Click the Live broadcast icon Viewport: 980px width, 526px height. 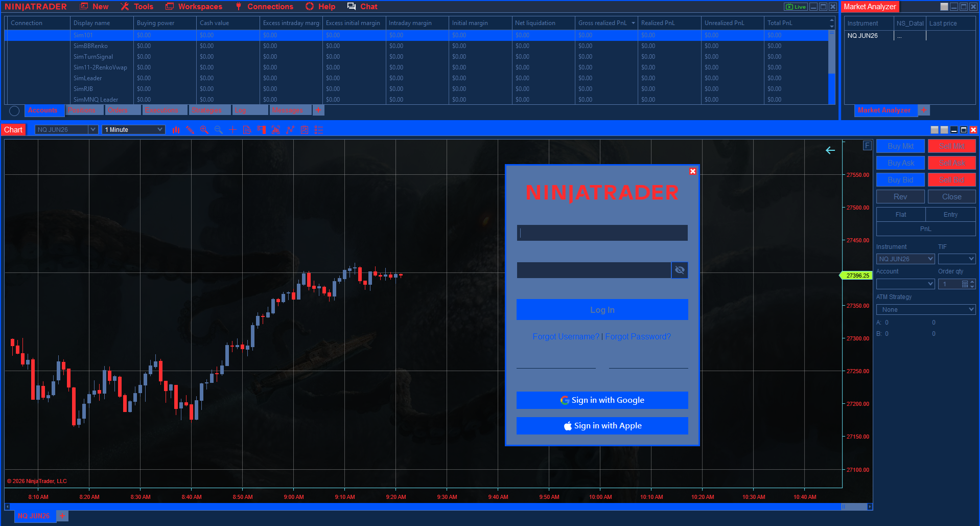point(796,7)
